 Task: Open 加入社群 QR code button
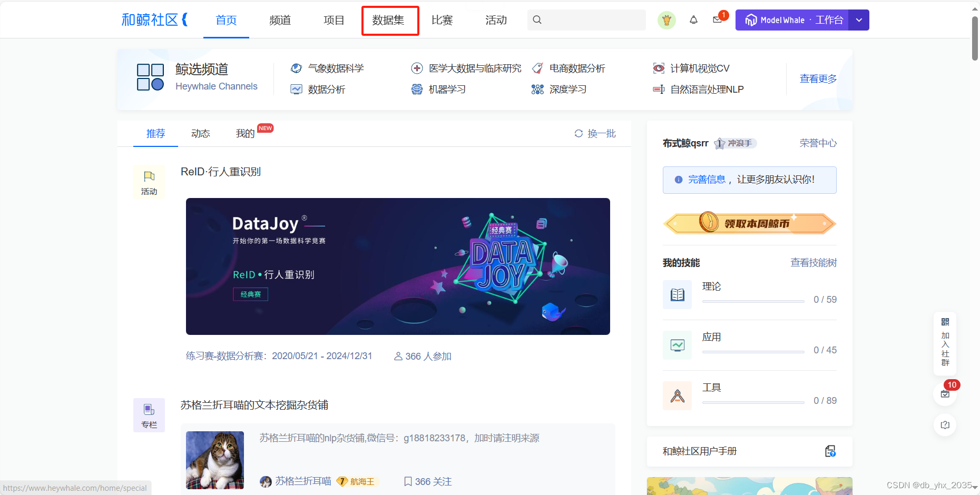[945, 342]
